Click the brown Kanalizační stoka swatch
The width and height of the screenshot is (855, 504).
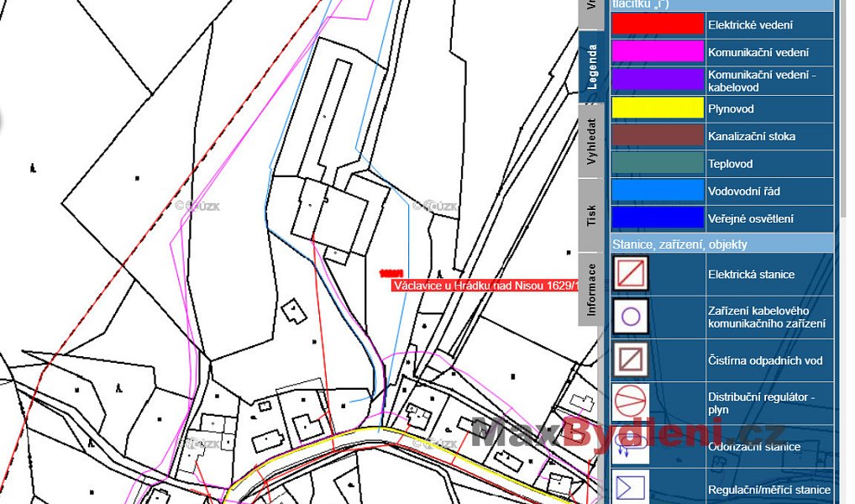tap(658, 136)
